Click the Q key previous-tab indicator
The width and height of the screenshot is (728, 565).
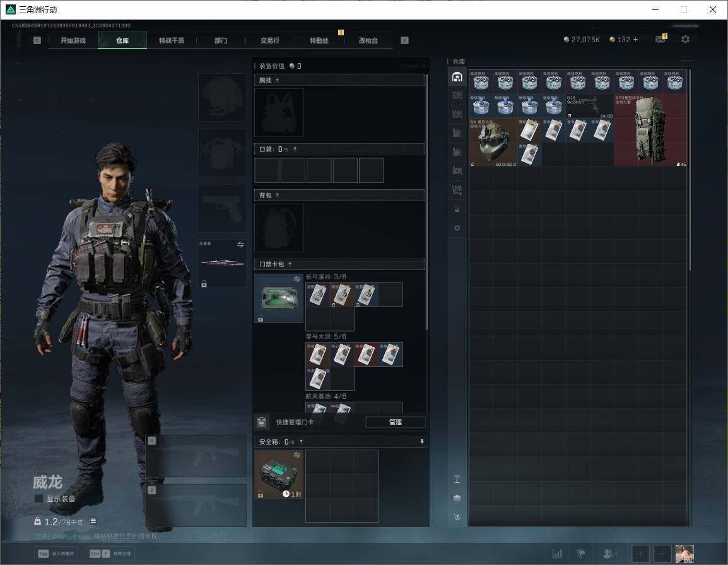(37, 40)
